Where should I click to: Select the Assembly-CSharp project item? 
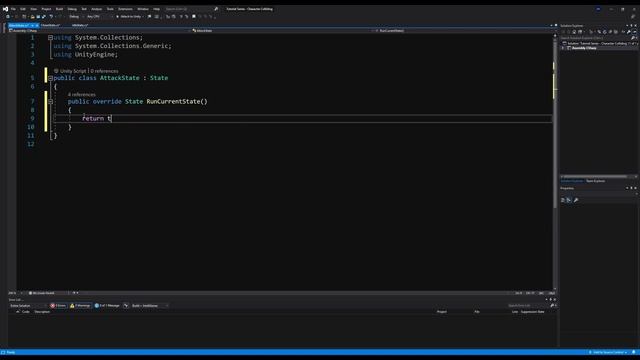click(x=584, y=48)
